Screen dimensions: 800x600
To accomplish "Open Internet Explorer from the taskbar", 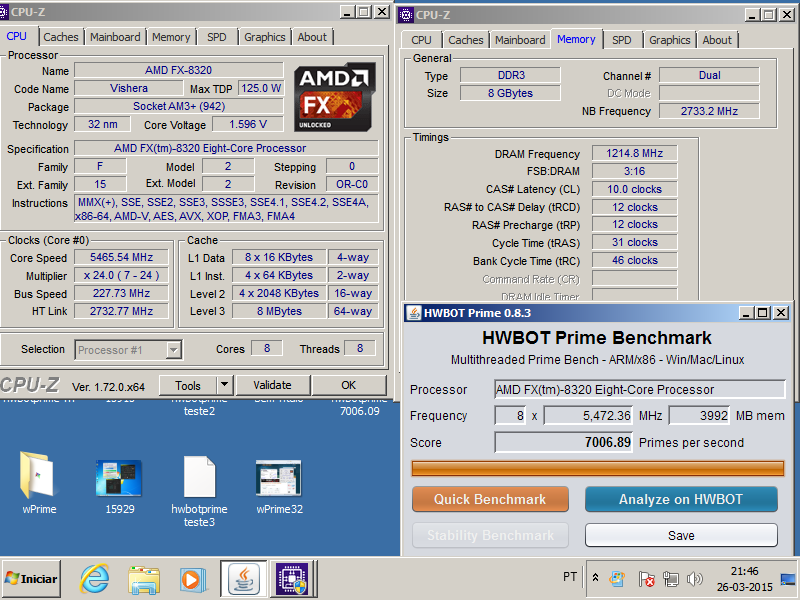I will (x=95, y=579).
